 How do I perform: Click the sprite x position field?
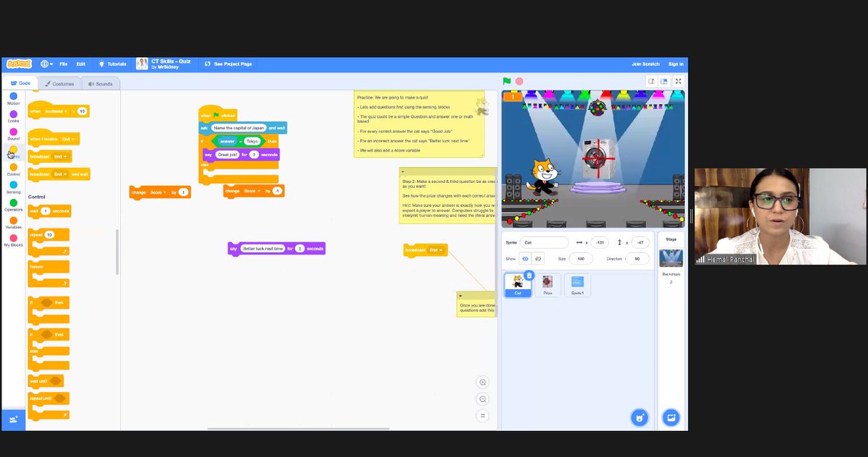600,242
